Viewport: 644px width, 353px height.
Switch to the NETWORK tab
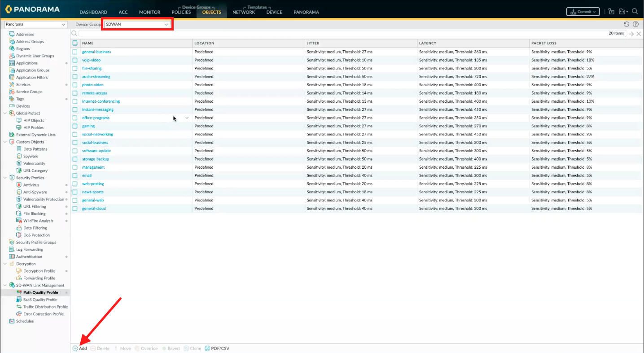pos(244,12)
